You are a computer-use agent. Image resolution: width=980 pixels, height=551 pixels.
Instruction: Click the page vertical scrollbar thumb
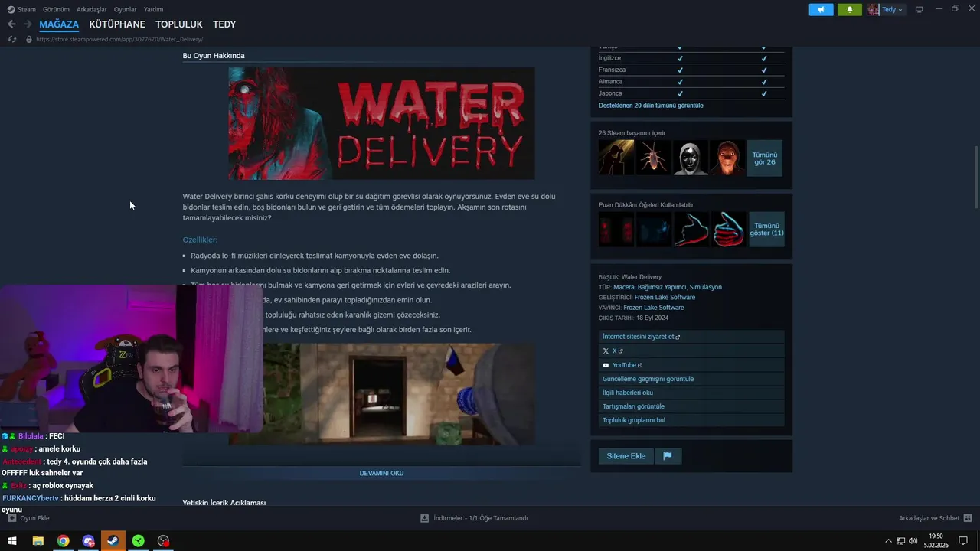pos(975,176)
